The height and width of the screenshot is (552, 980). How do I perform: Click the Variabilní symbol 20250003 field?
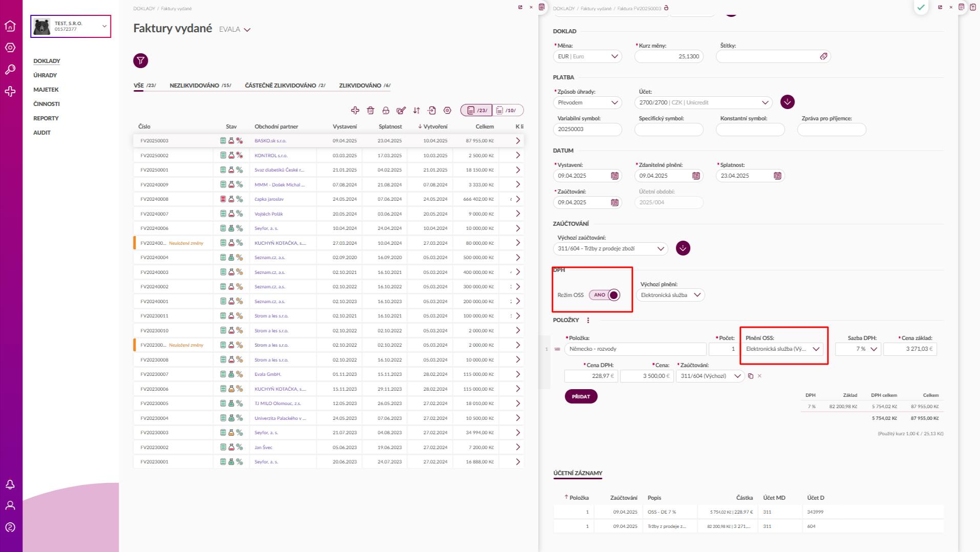point(587,129)
